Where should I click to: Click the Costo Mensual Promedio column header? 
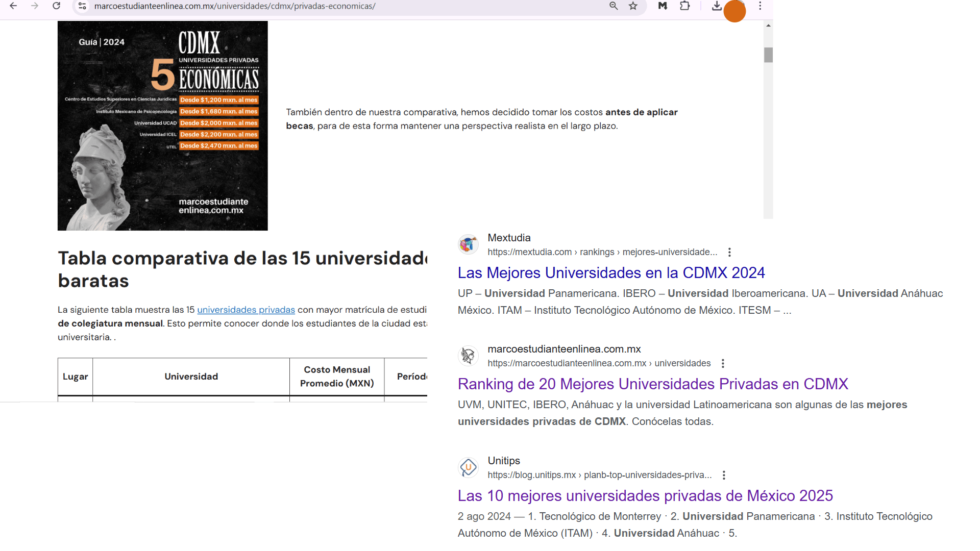[337, 377]
